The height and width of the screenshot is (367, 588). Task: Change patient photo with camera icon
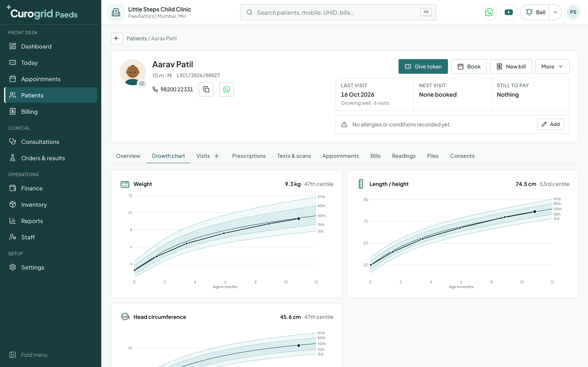pyautogui.click(x=142, y=84)
